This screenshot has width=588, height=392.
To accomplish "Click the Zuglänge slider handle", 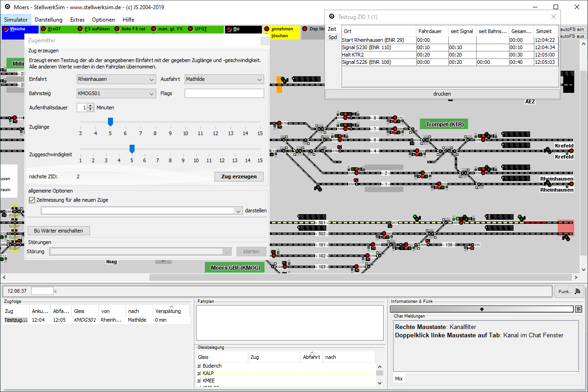I will [110, 122].
